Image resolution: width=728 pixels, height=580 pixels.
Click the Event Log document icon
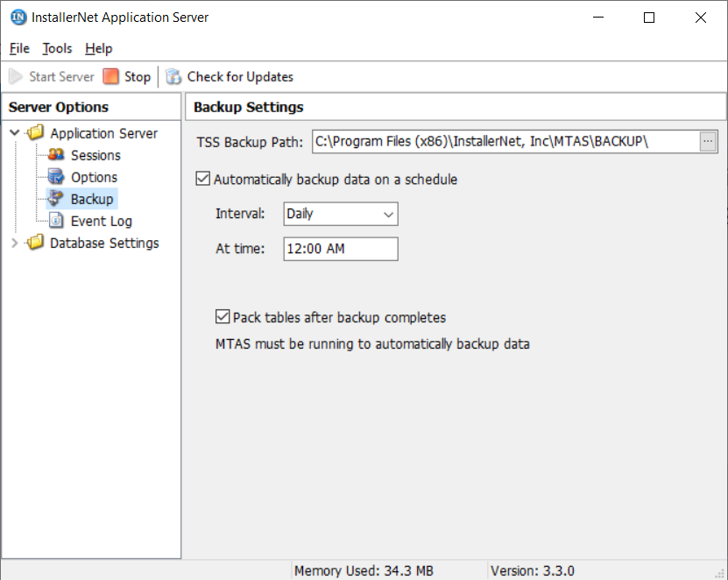tap(56, 221)
